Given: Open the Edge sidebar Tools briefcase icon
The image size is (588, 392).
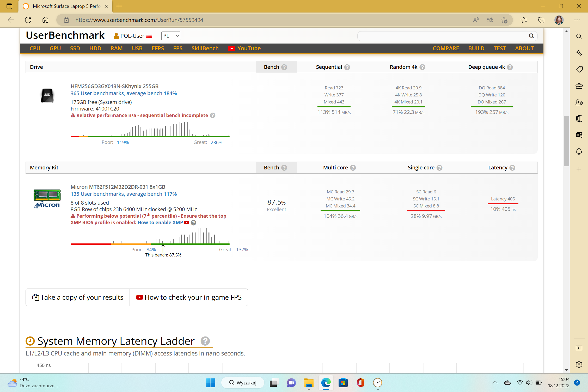Looking at the screenshot, I should (x=579, y=86).
